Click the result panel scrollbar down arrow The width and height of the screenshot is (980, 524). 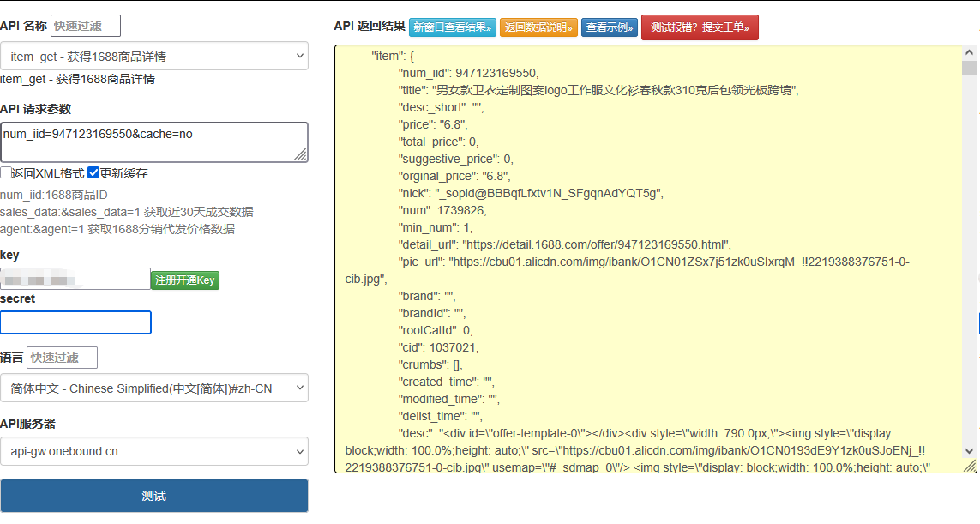tap(969, 450)
